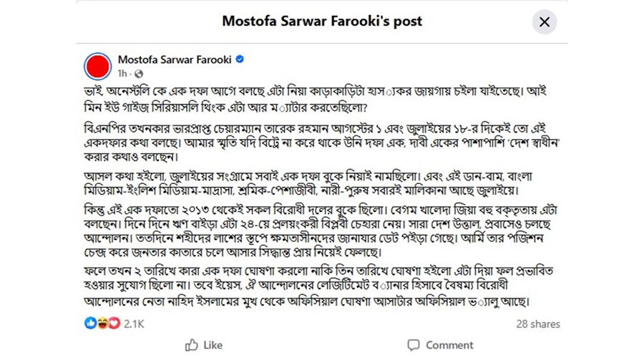Click the first paragraph of the post

pyautogui.click(x=315, y=99)
